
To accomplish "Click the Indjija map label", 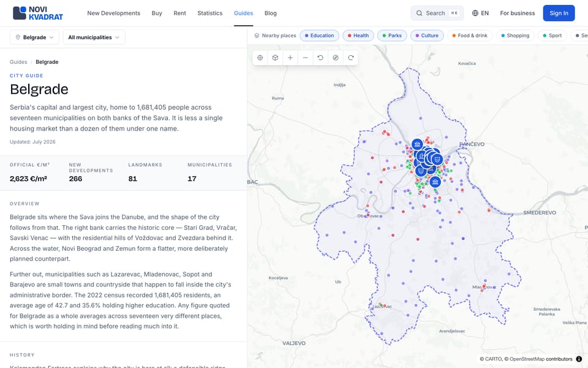I will [340, 85].
